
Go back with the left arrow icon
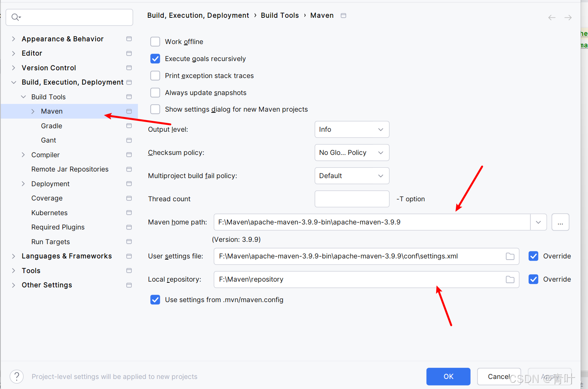pyautogui.click(x=552, y=17)
